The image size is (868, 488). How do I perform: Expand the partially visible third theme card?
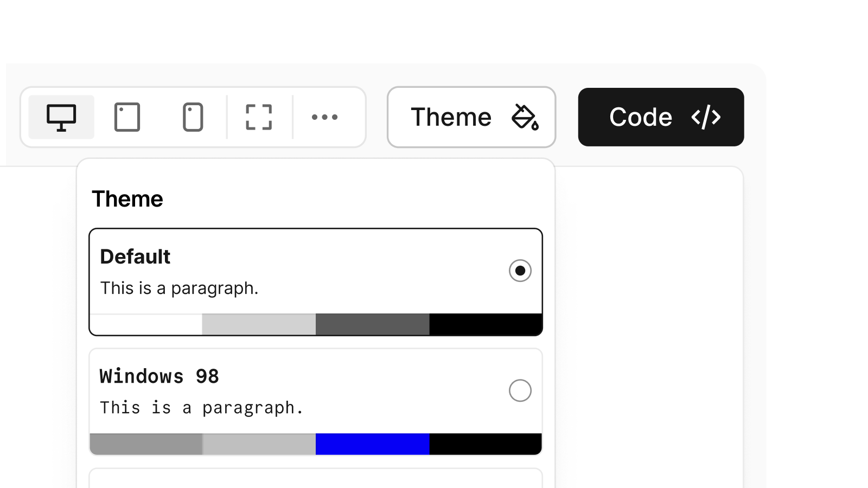[x=316, y=480]
